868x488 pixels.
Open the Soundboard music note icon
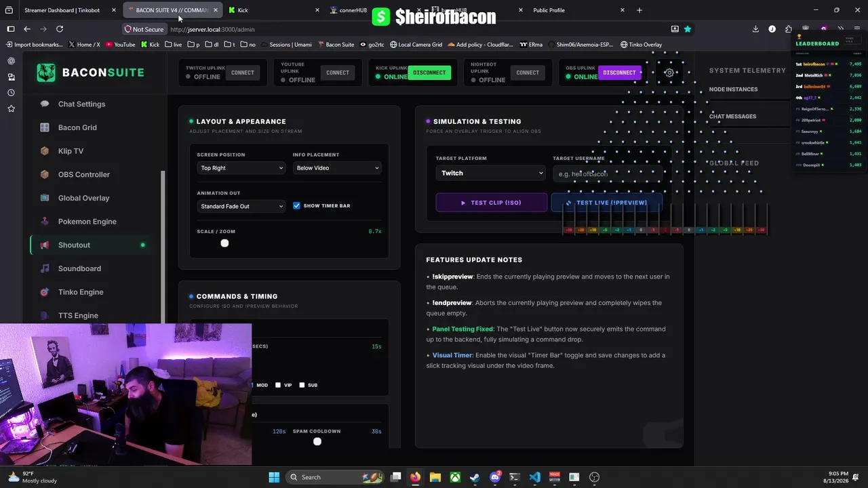pyautogui.click(x=45, y=268)
